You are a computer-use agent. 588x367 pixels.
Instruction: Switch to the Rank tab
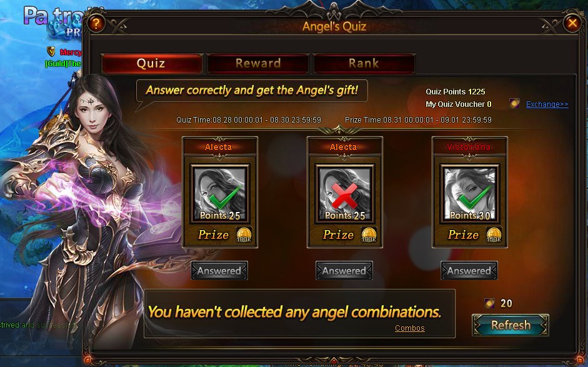[364, 63]
